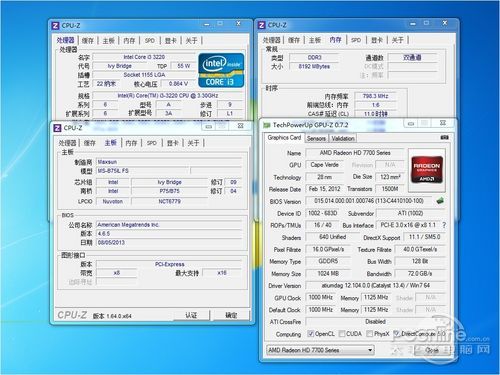500x375 pixels.
Task: Click the NCT6779 LPCIO field
Action: 170,201
